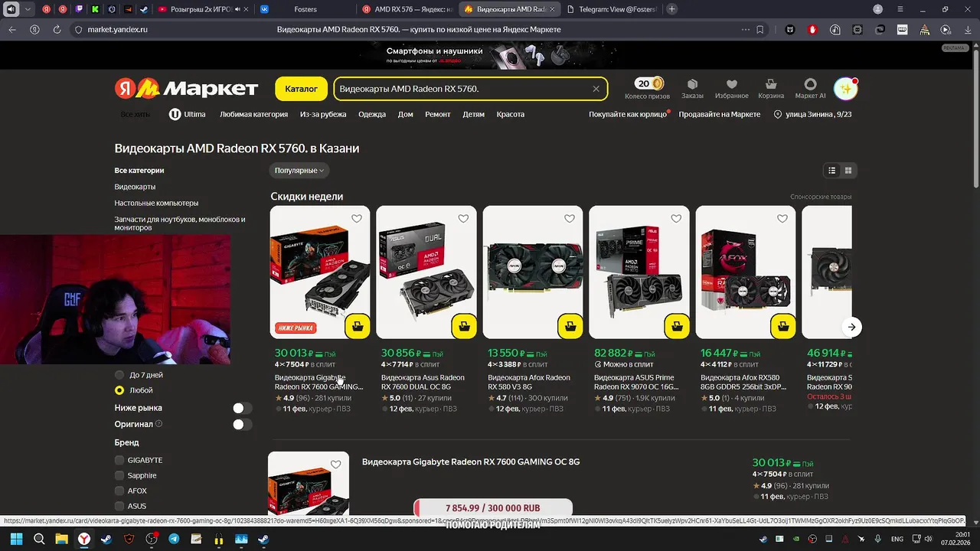The height and width of the screenshot is (551, 980).
Task: Open the Одежда category
Action: [372, 114]
